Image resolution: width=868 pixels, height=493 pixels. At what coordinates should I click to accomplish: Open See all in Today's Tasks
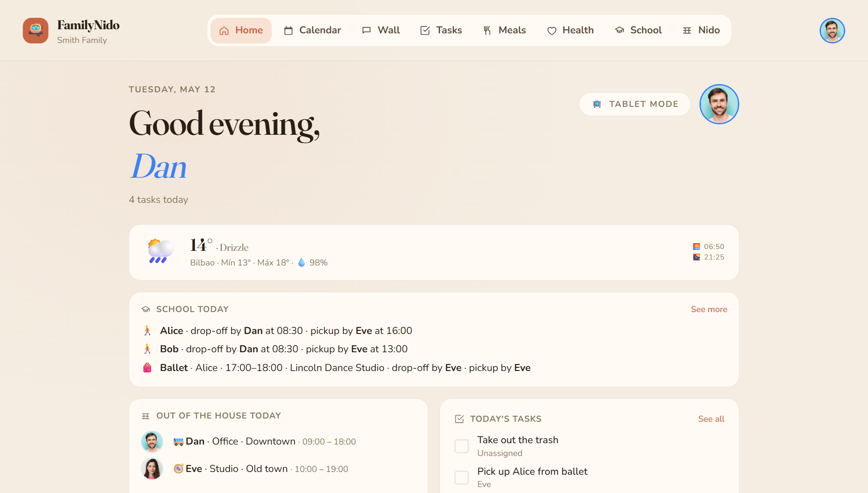[711, 419]
